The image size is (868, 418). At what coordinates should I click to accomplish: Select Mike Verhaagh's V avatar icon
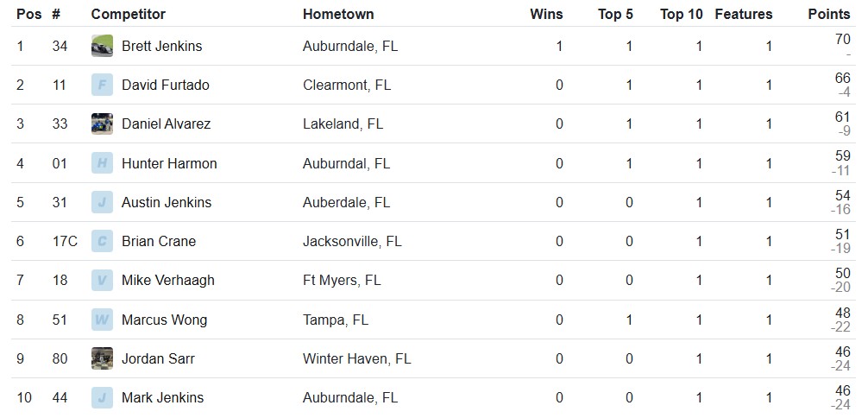click(102, 280)
